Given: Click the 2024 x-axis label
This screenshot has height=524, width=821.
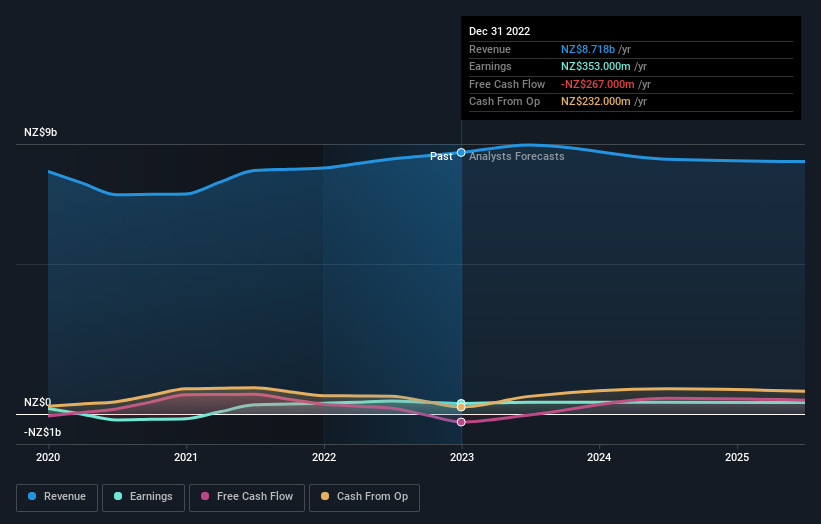Looking at the screenshot, I should point(599,457).
